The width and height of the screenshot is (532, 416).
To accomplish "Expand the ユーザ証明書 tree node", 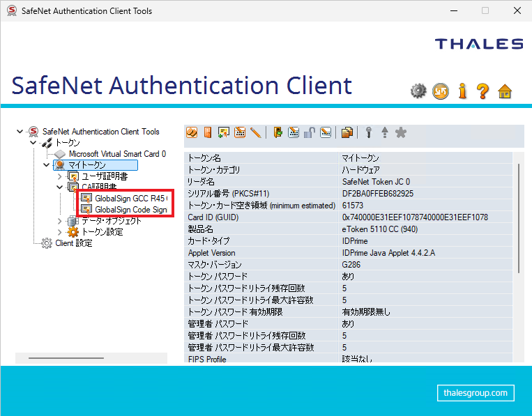I will (x=60, y=176).
